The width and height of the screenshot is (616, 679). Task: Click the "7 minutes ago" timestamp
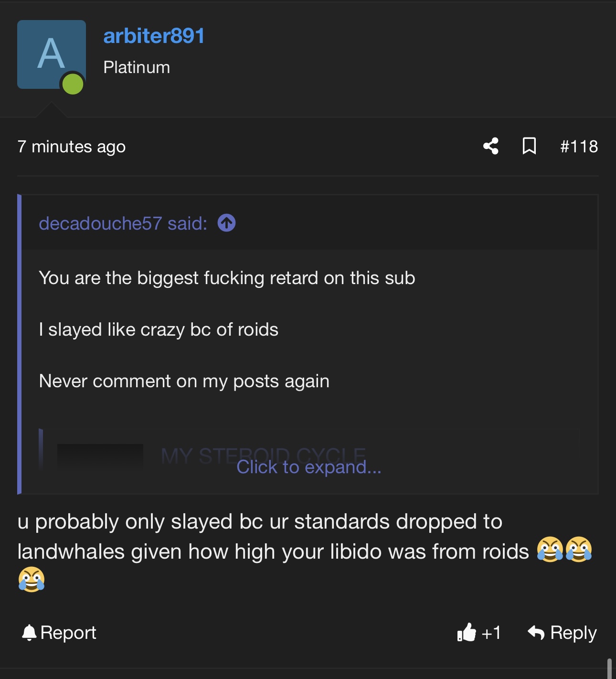click(x=72, y=147)
